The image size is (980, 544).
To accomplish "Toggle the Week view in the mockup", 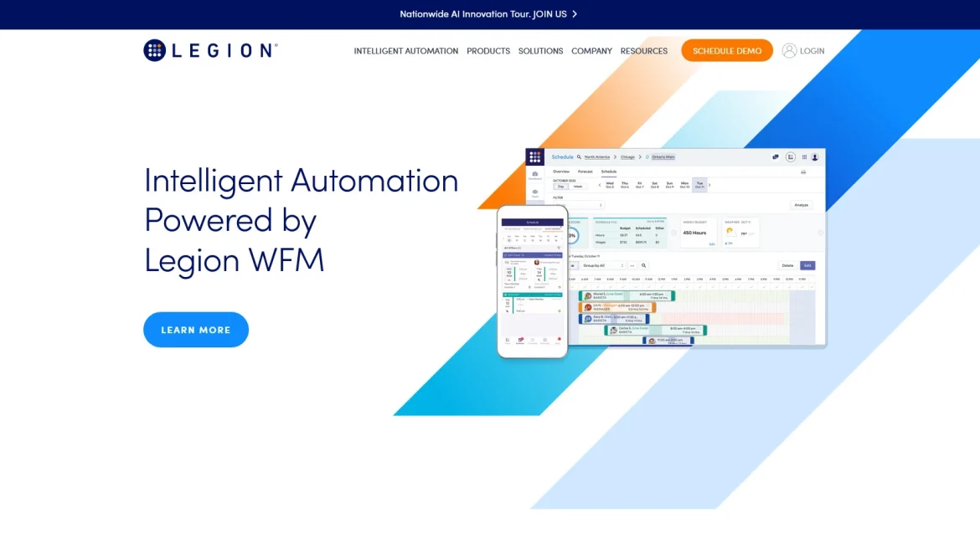I will coord(578,187).
